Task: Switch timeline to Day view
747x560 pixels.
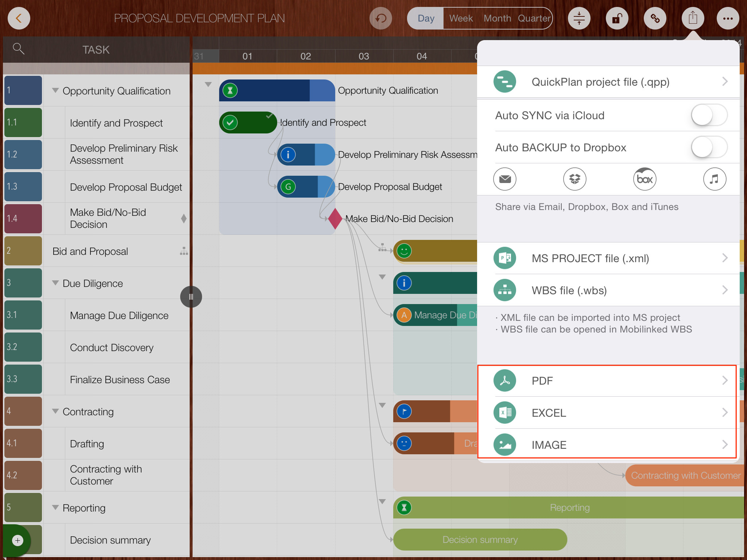Action: pyautogui.click(x=426, y=18)
